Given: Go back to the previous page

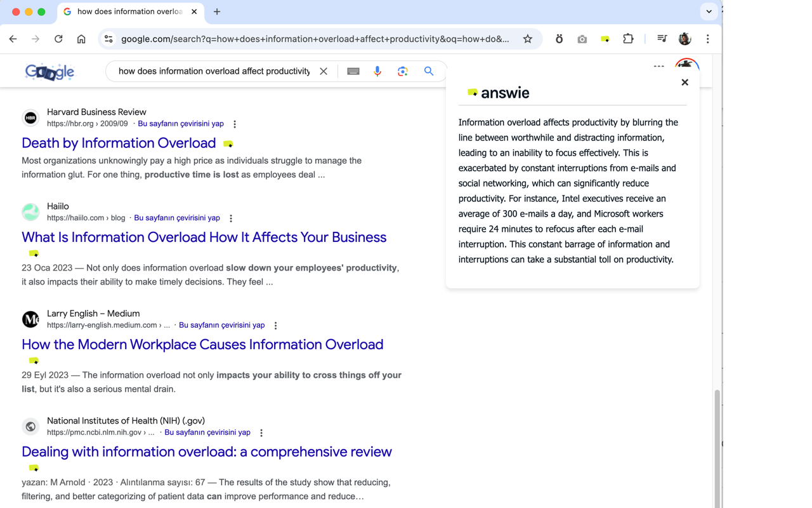Looking at the screenshot, I should [13, 39].
